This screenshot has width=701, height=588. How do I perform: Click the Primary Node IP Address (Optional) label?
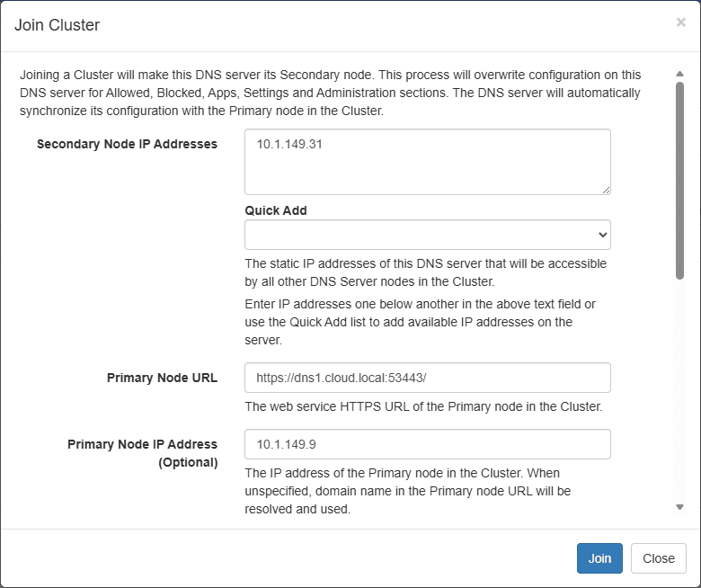click(142, 453)
